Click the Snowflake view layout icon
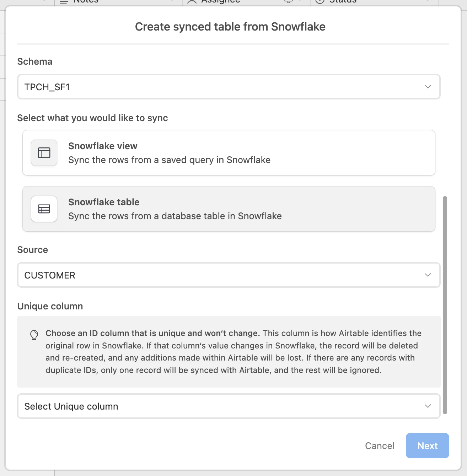 click(44, 153)
